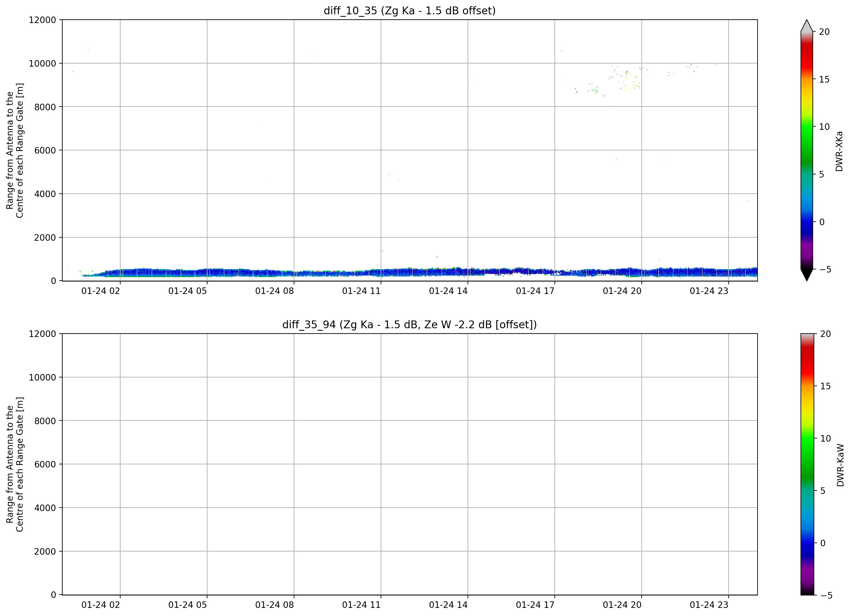The width and height of the screenshot is (851, 616).
Task: Click "01-24 20" on the diff_35_94 x-axis
Action: click(622, 605)
